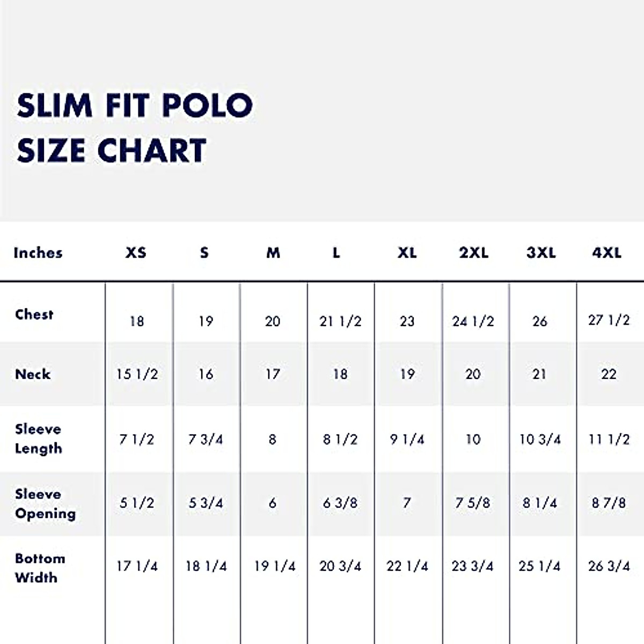Click the 4XL size column header

tap(606, 253)
